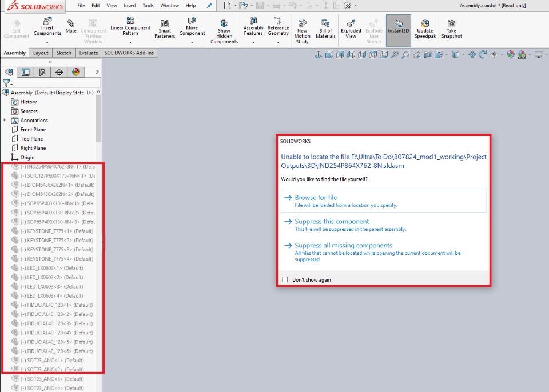Toggle the Section View tool

click(x=428, y=55)
